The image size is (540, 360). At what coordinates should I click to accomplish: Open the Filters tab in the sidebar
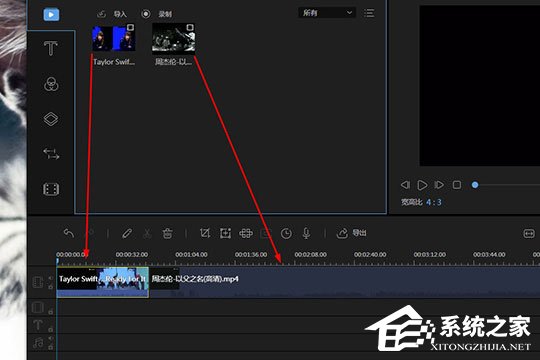coord(51,84)
